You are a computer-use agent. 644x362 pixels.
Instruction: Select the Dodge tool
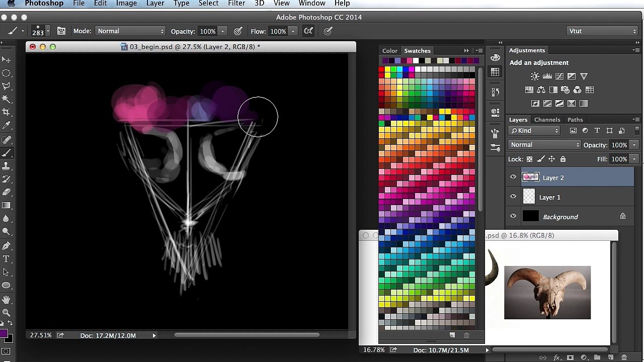coord(6,231)
